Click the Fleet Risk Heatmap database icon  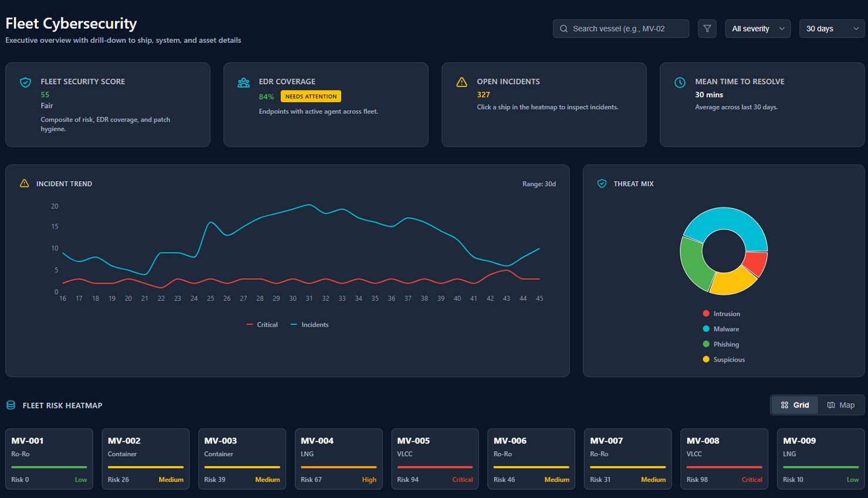point(11,405)
